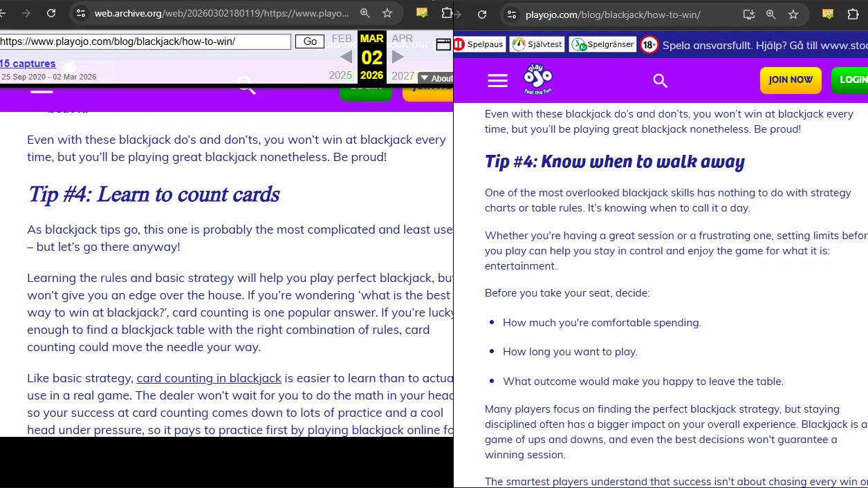Open the 15 captures link

point(28,64)
